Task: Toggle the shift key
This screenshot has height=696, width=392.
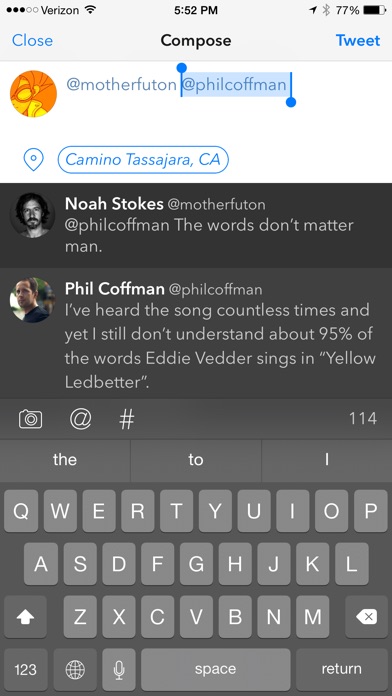Action: [25, 617]
